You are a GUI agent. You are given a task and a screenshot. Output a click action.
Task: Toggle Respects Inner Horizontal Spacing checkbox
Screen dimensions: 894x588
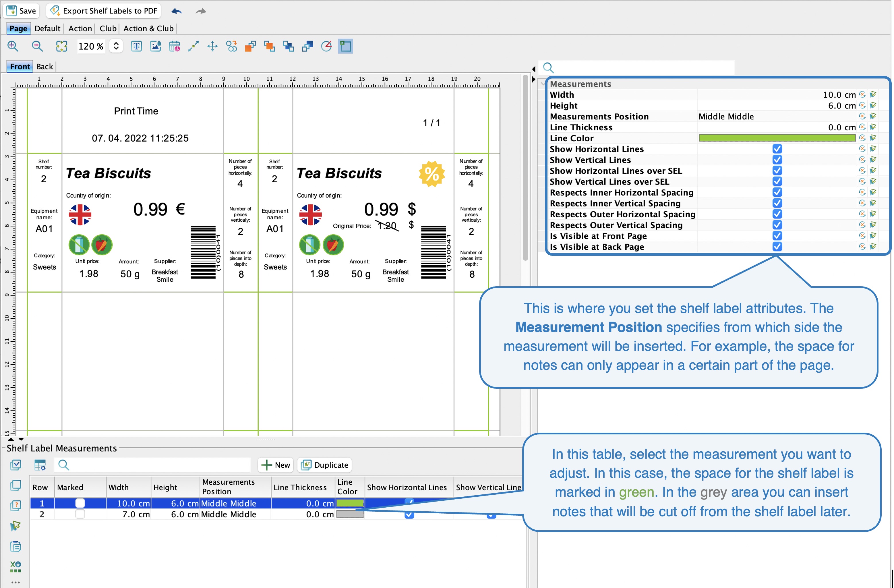[777, 193]
